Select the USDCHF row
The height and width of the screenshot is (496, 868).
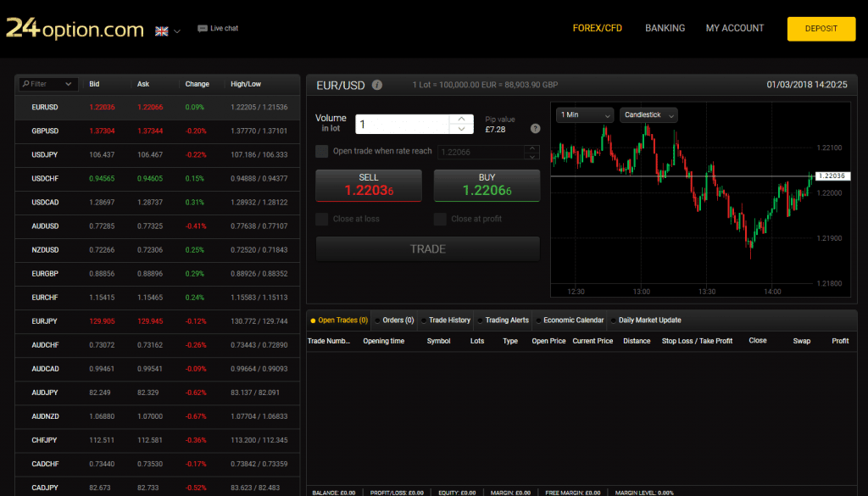click(157, 179)
